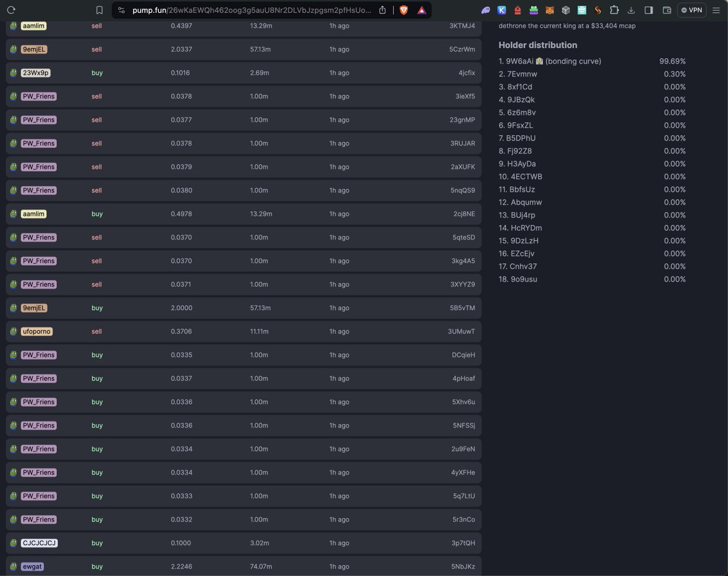Open transaction DCqieH
Viewport: 728px width, 576px height.
coord(463,355)
